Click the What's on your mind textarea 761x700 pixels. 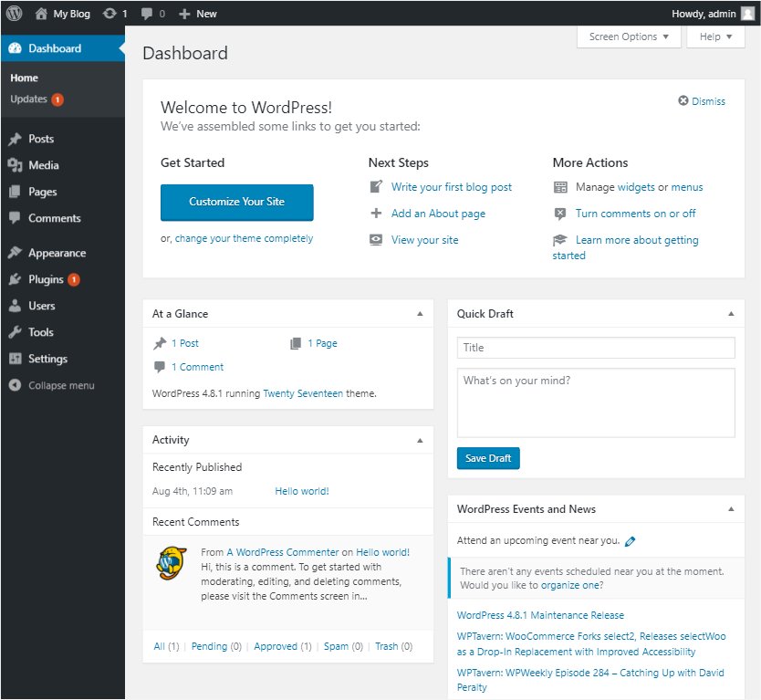pos(596,402)
